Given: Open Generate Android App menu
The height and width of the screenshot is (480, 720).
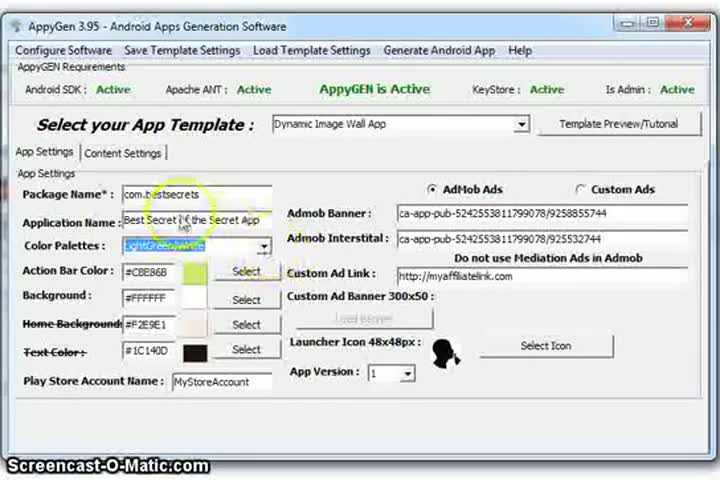Looking at the screenshot, I should point(439,50).
